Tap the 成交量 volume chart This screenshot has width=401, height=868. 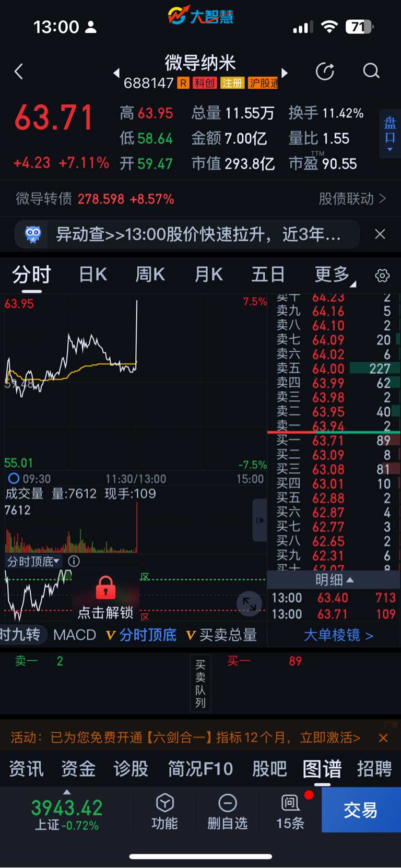[x=135, y=527]
